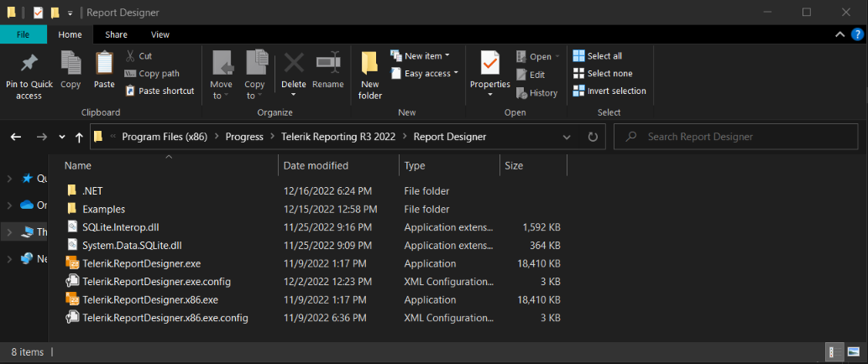
Task: Expand address bar previous locations chevron
Action: (567, 137)
